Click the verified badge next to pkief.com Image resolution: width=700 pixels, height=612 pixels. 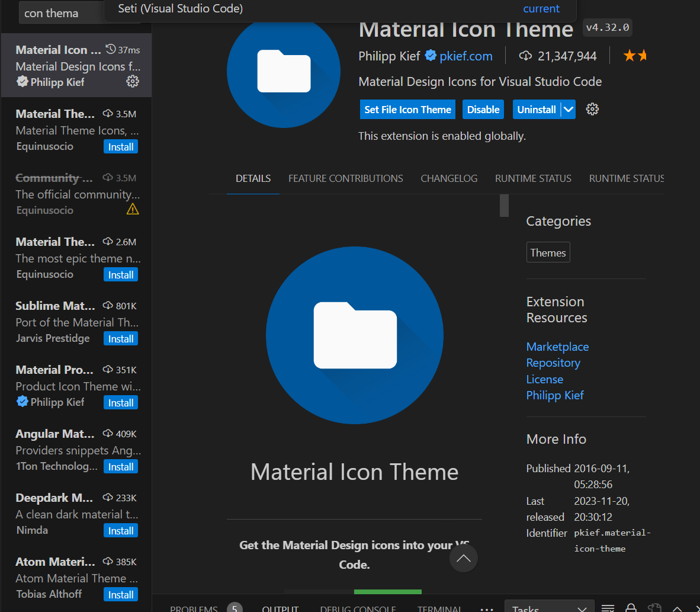431,55
